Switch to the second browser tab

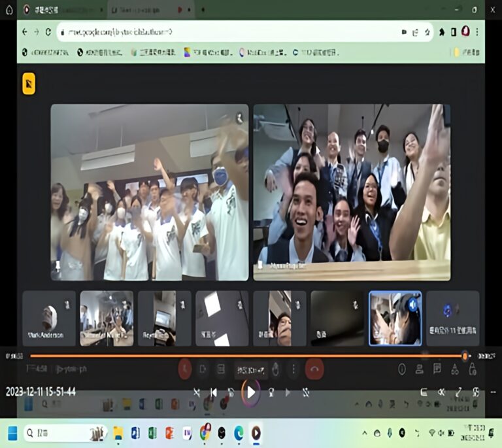point(152,10)
